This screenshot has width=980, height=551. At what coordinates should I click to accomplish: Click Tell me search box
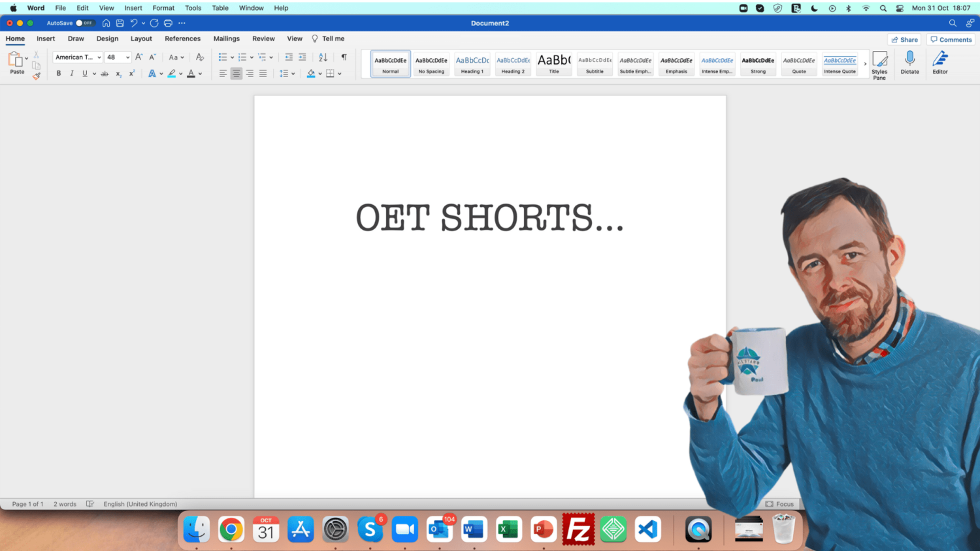pyautogui.click(x=328, y=39)
